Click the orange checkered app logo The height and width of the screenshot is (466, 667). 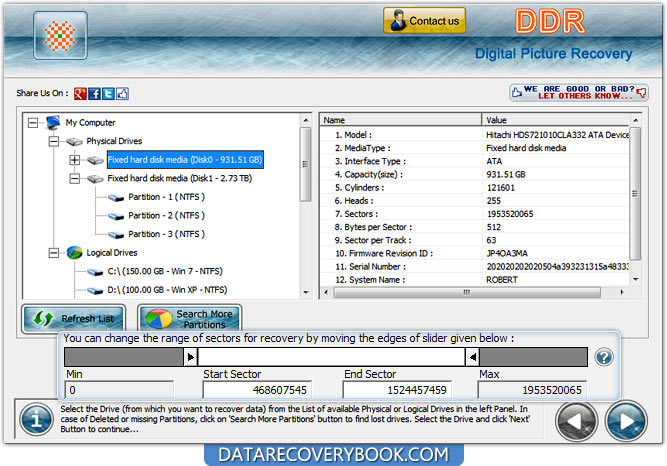pyautogui.click(x=60, y=36)
